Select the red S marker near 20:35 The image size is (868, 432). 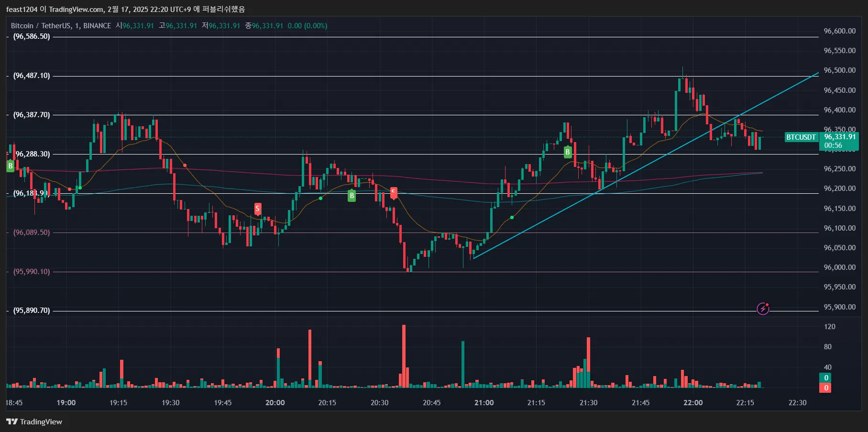pos(394,193)
